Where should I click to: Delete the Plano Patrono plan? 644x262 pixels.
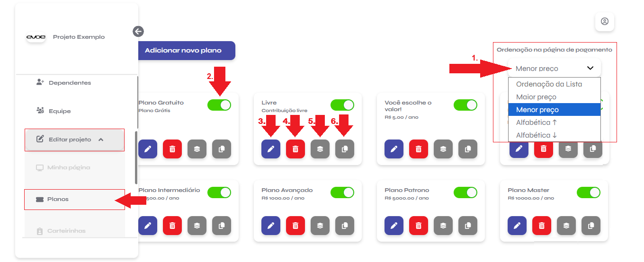point(419,226)
